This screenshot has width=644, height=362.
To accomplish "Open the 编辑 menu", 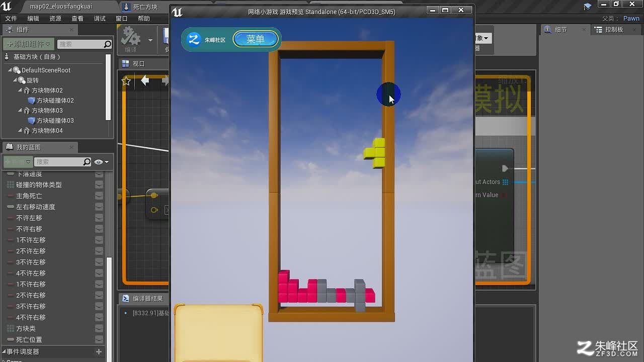I will tap(33, 19).
